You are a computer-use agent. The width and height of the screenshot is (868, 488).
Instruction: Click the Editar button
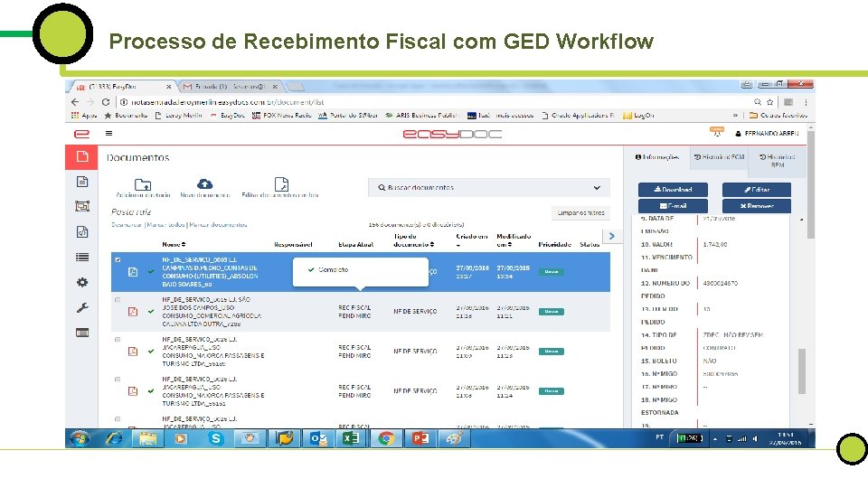pos(756,189)
